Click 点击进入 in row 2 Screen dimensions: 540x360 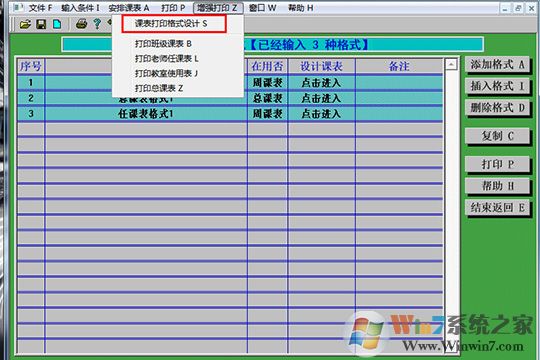pyautogui.click(x=321, y=98)
